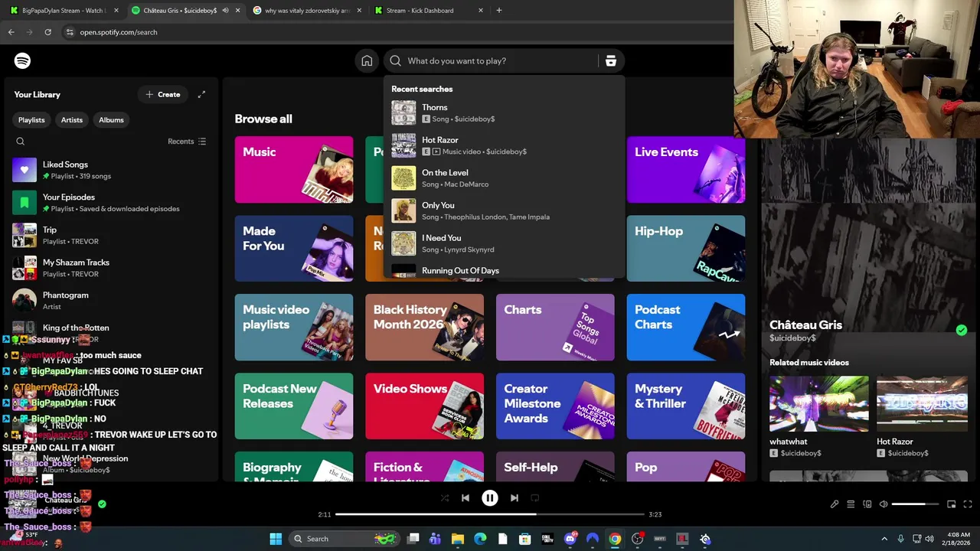The width and height of the screenshot is (980, 551).
Task: Open the Liked Songs playlist
Action: pyautogui.click(x=111, y=170)
